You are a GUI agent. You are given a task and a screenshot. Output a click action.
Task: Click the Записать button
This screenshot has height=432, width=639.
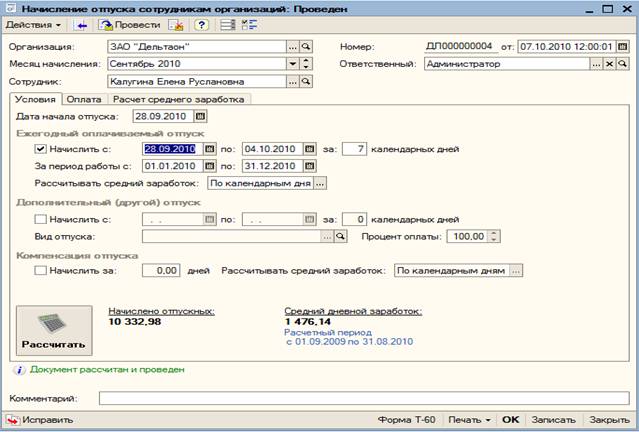coord(553,421)
